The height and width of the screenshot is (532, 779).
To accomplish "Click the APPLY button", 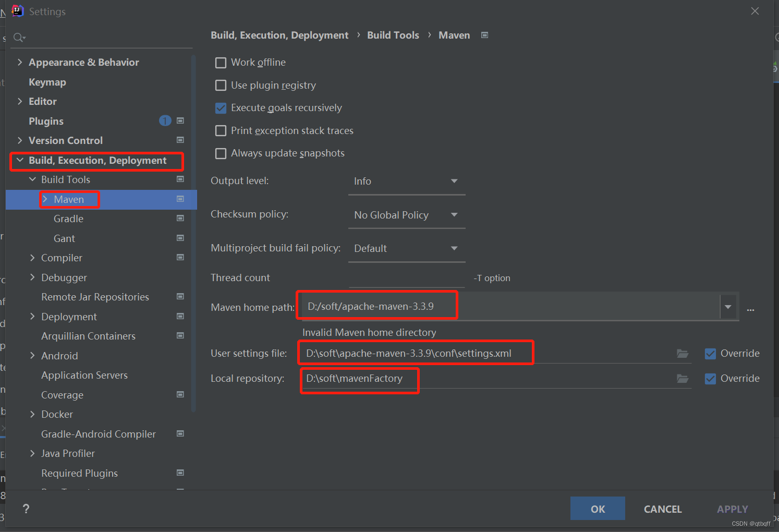I will 733,509.
